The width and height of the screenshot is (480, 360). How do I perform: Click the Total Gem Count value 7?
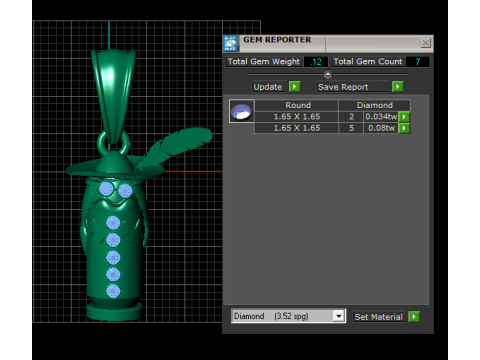418,62
